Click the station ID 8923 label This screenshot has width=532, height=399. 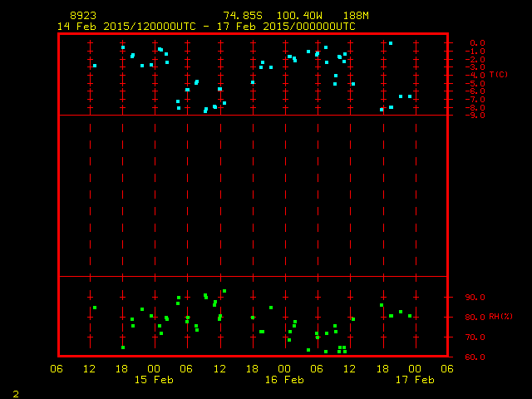click(82, 16)
